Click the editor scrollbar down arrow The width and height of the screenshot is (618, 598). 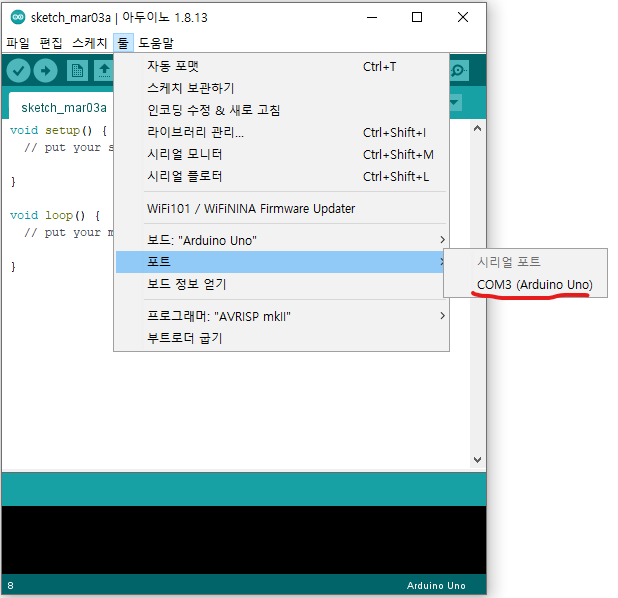(x=477, y=460)
